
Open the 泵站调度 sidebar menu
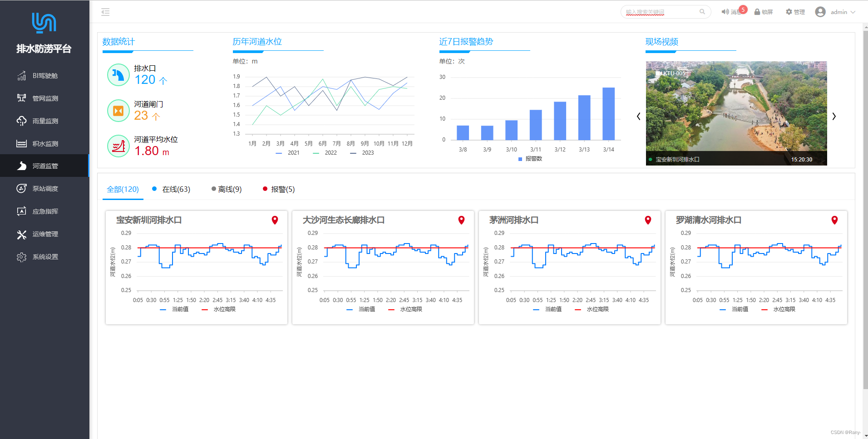[44, 189]
